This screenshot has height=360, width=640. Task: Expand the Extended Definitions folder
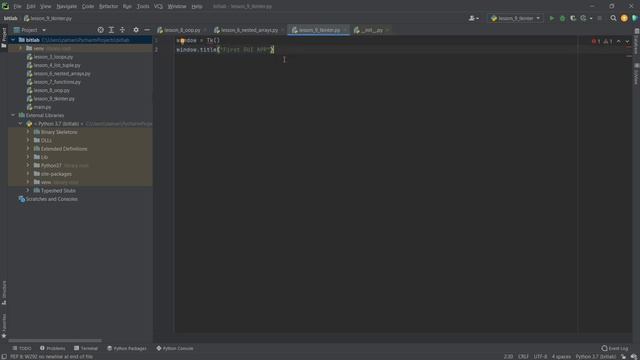point(28,149)
